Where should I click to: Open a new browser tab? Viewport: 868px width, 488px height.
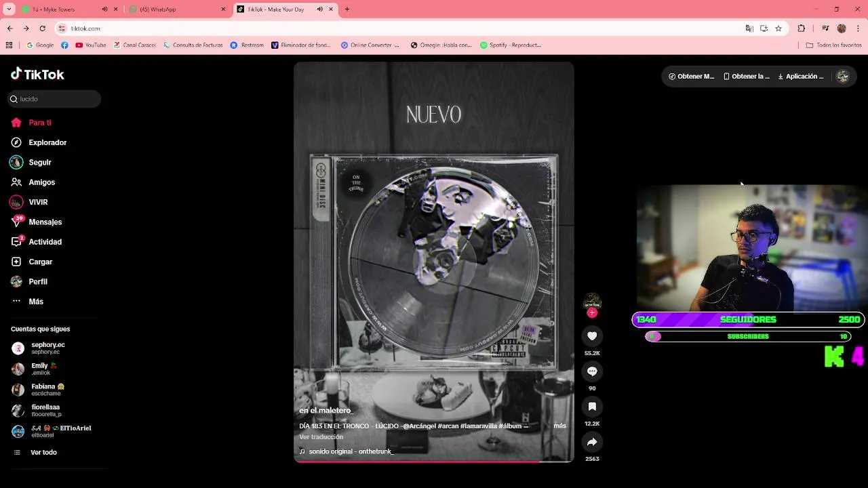347,9
